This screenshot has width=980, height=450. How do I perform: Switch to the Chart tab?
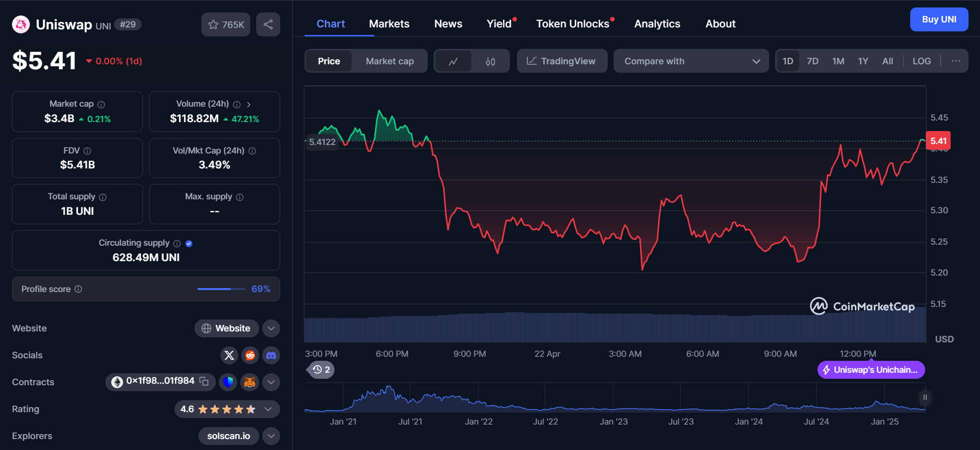point(330,24)
